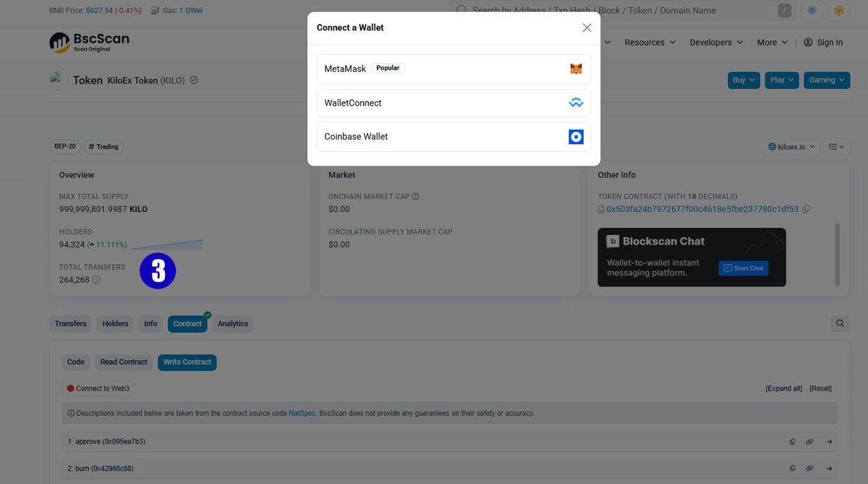This screenshot has height=484, width=868.
Task: Open the Gaming dropdown button
Action: tap(826, 80)
